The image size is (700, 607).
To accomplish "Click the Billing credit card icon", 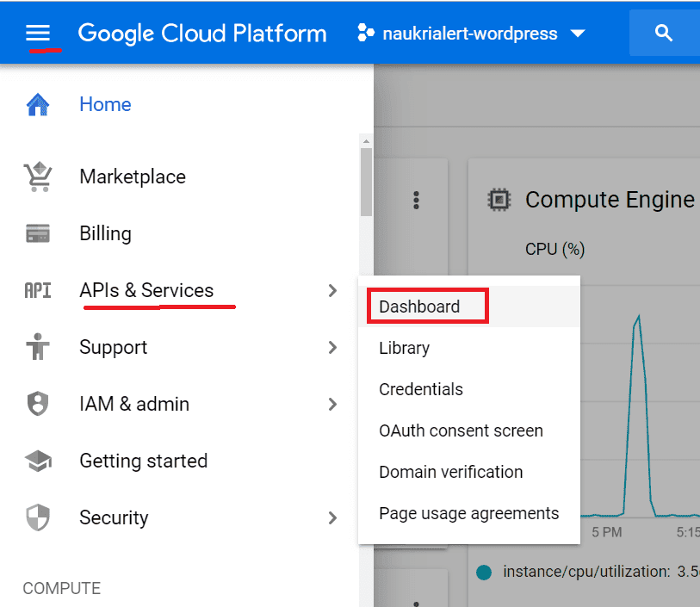I will point(38,233).
